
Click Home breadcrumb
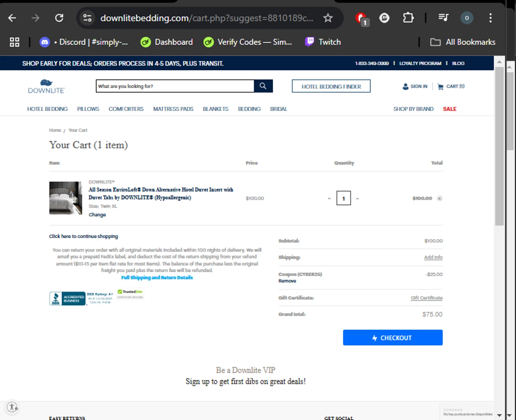tap(55, 130)
